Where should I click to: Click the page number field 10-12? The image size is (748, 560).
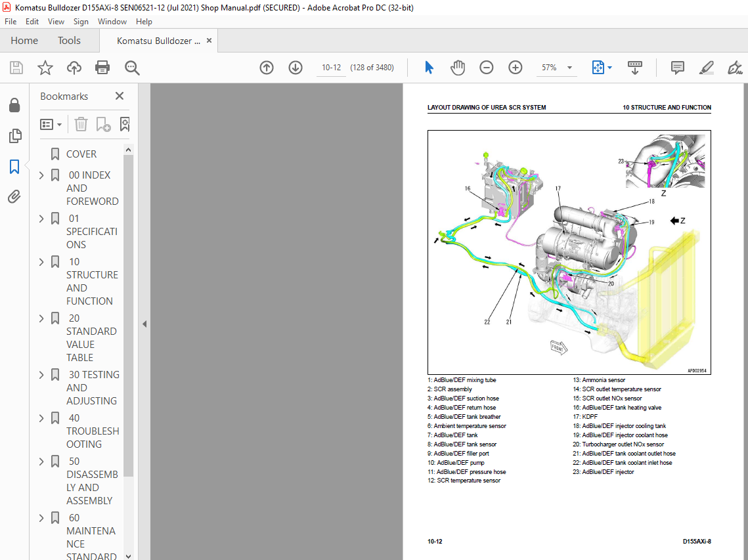pyautogui.click(x=331, y=68)
